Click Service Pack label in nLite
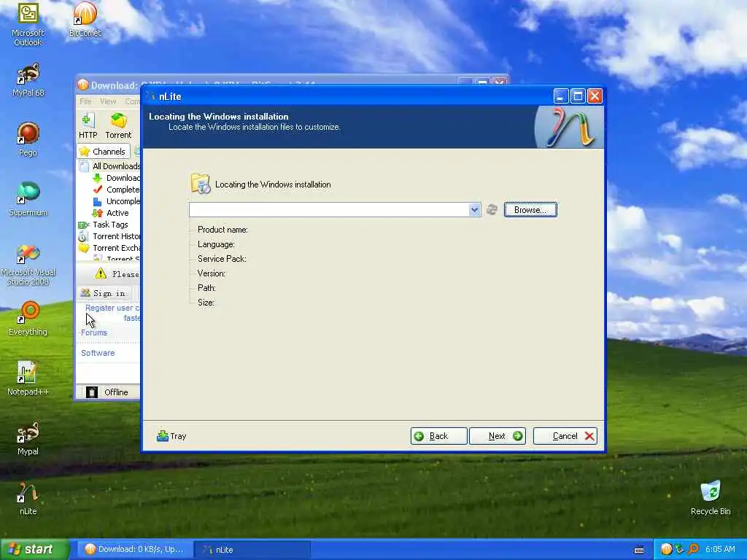 pos(222,259)
